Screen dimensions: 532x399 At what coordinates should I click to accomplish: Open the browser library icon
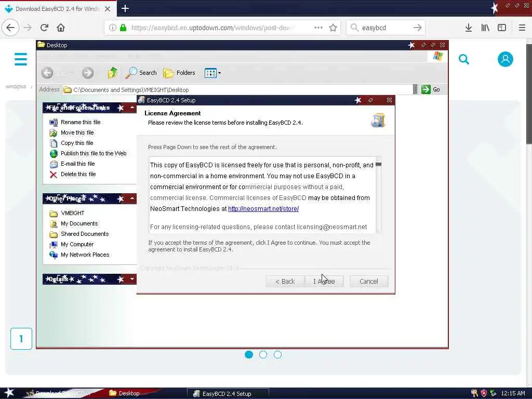(x=485, y=28)
